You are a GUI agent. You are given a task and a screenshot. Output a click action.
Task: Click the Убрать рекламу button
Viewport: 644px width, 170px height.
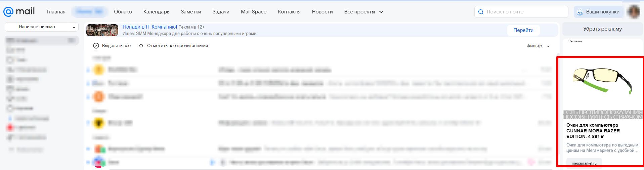[602, 29]
